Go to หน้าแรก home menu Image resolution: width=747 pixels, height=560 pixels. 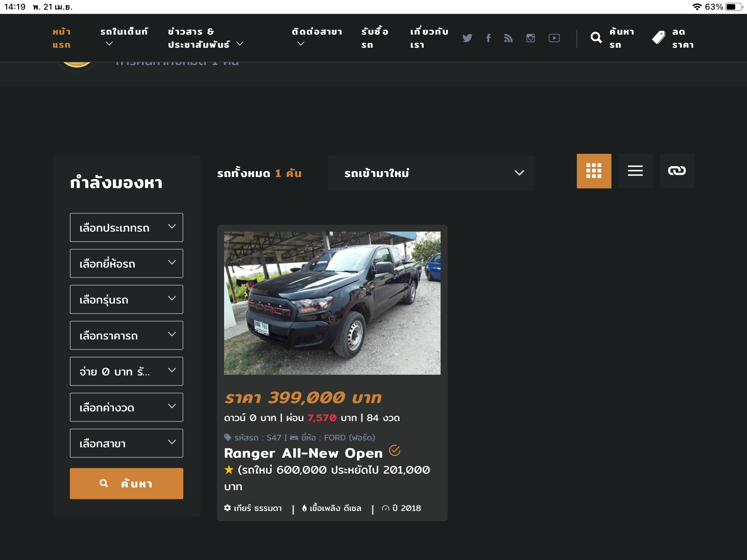click(x=62, y=38)
